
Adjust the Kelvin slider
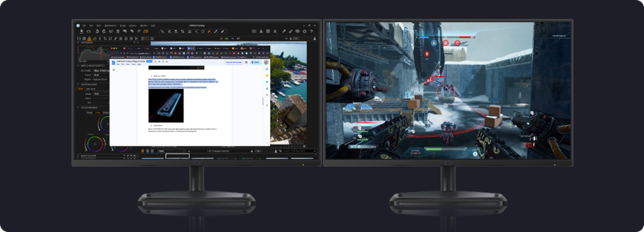[101, 98]
